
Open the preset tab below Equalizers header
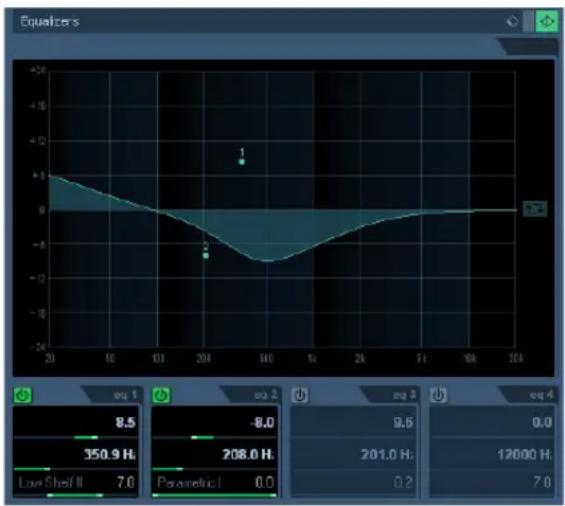tap(529, 47)
